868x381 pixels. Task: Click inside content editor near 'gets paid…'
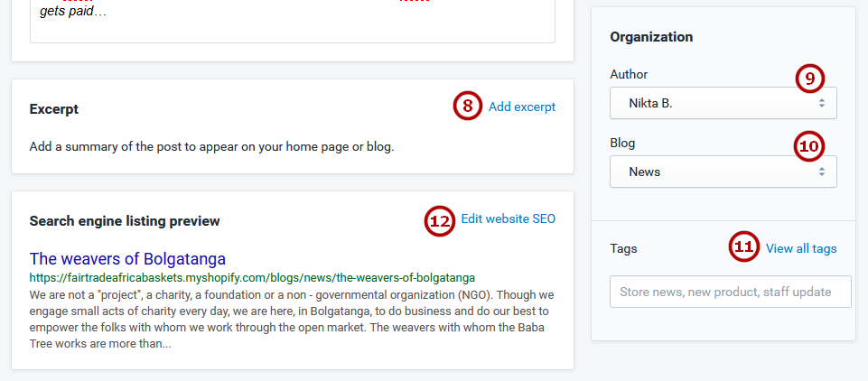293,21
